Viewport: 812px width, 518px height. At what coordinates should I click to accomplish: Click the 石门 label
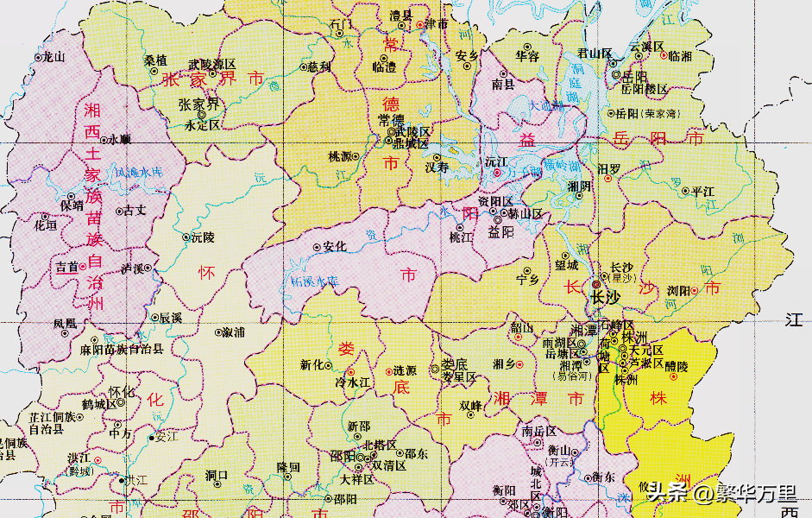tap(341, 24)
